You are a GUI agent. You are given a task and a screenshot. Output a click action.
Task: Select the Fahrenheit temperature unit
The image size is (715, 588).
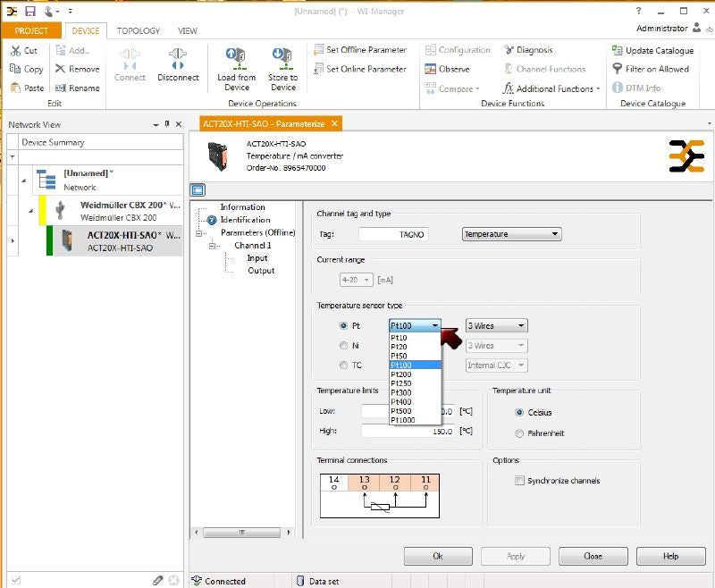(x=519, y=433)
